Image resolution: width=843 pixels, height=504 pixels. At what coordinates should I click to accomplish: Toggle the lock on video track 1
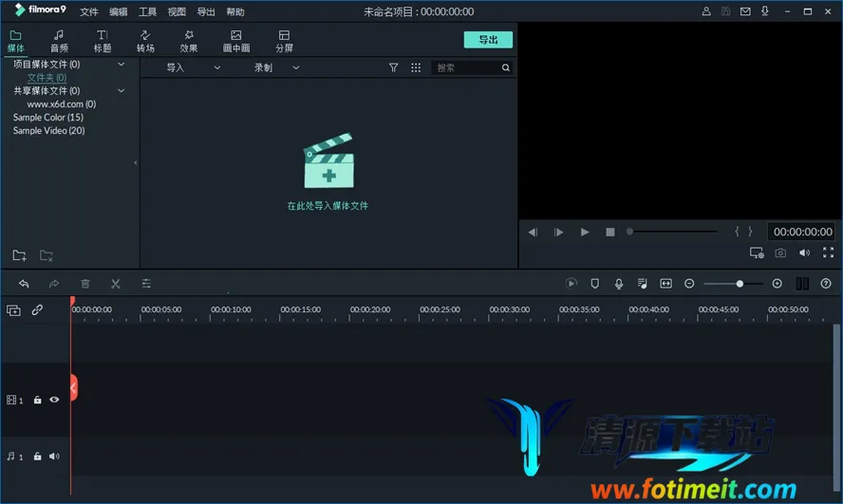pos(37,401)
